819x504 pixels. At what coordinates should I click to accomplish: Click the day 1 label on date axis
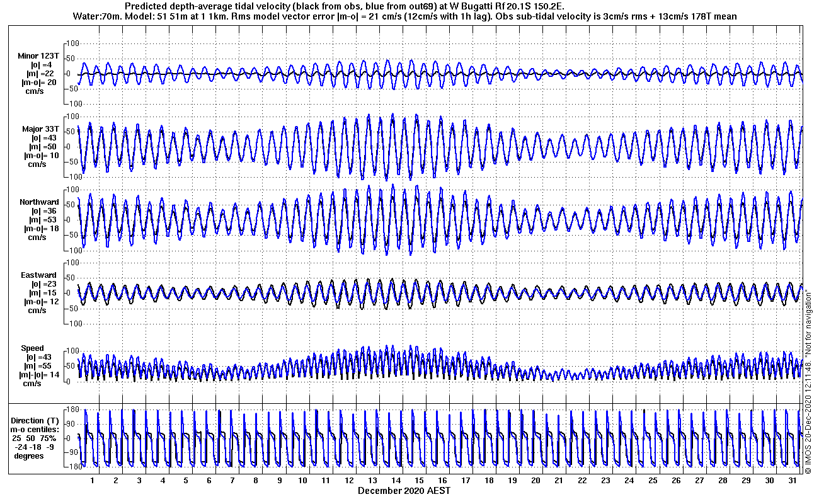[93, 480]
